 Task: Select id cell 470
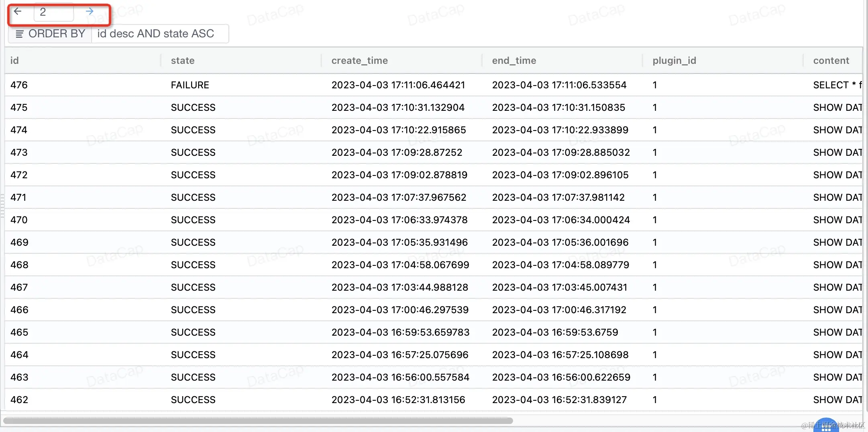(19, 220)
